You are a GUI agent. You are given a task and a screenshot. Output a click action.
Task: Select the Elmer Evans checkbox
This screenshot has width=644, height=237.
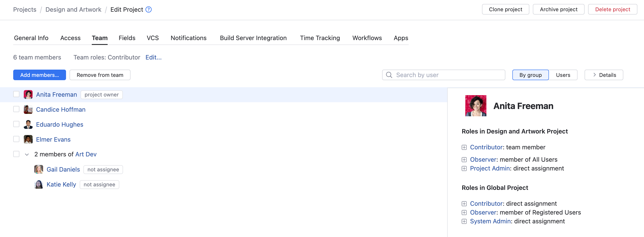[x=16, y=139]
